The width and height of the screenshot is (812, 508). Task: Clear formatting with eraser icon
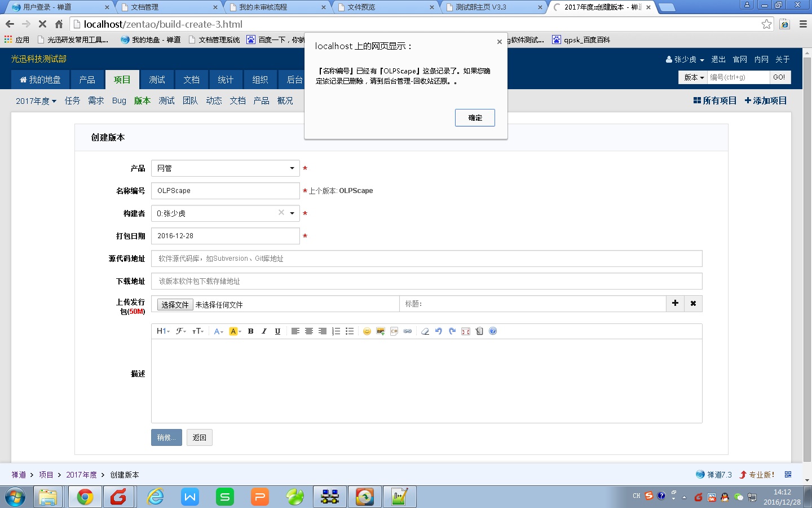[x=425, y=331]
